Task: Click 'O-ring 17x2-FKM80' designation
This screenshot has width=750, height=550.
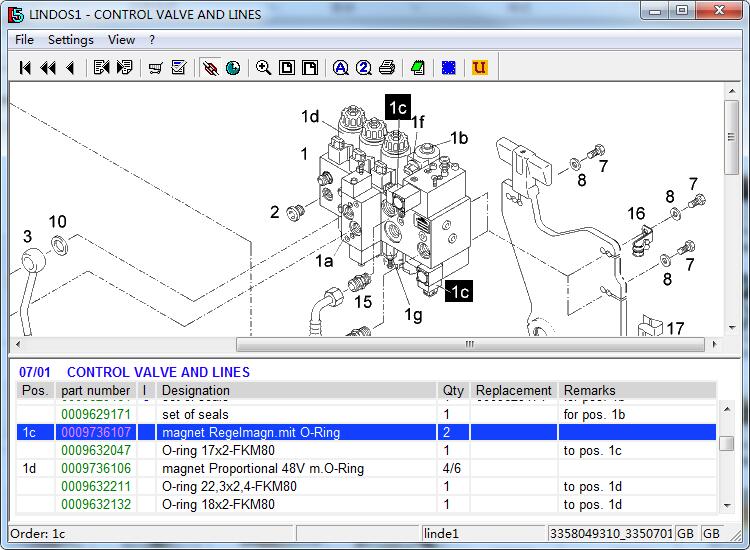Action: [x=219, y=451]
